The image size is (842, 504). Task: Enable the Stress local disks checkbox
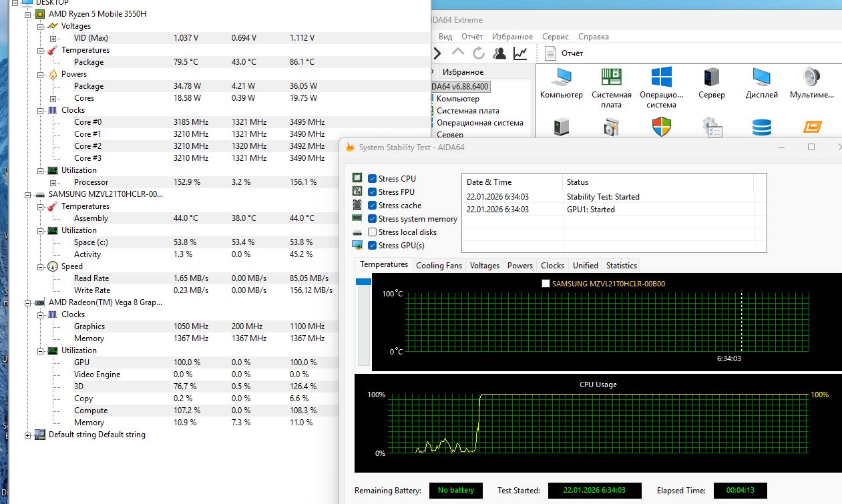click(373, 232)
